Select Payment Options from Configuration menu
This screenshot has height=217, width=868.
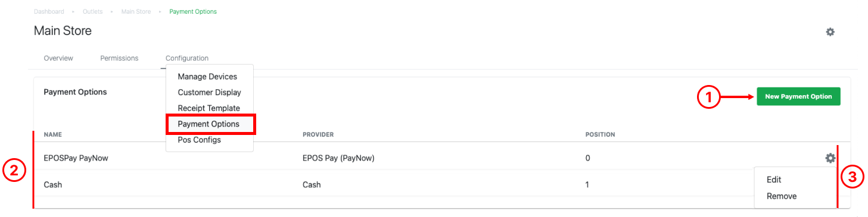(209, 124)
